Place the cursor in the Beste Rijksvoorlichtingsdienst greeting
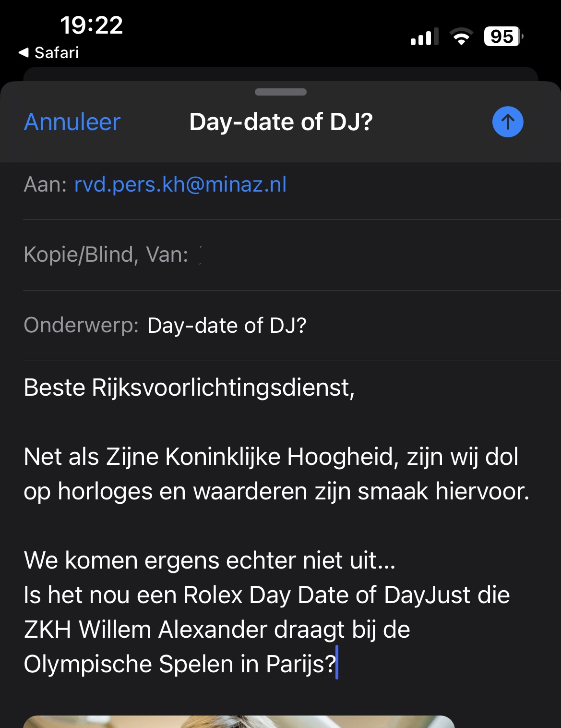This screenshot has width=561, height=728. coord(190,388)
